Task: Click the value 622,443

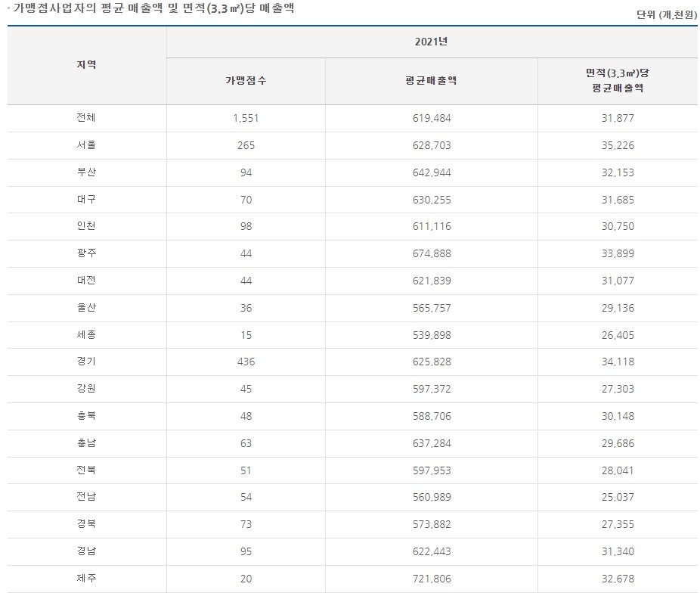Action: coord(432,552)
